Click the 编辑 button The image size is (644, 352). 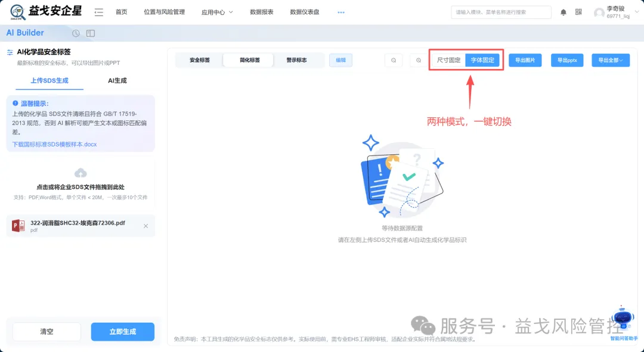340,60
